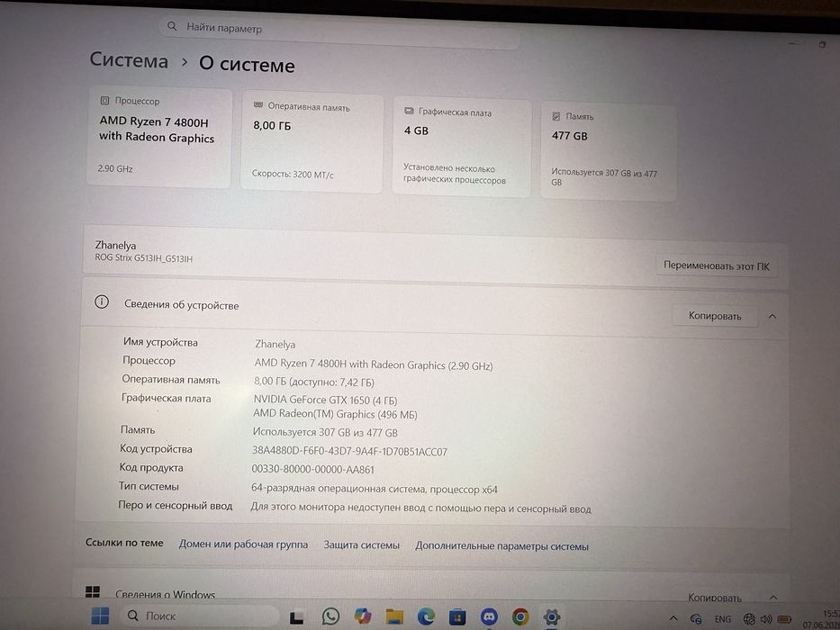The height and width of the screenshot is (630, 840).
Task: Select the Код устройства value 38A4880D-F6F0
Action: tap(349, 452)
